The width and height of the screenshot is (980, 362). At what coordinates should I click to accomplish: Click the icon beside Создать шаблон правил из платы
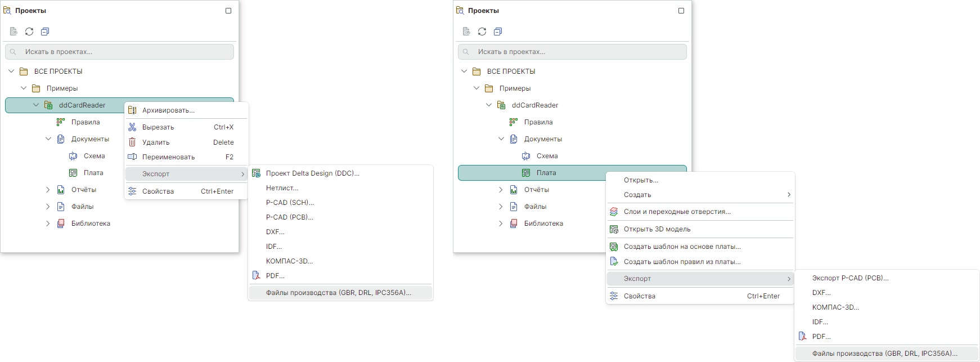click(x=614, y=262)
